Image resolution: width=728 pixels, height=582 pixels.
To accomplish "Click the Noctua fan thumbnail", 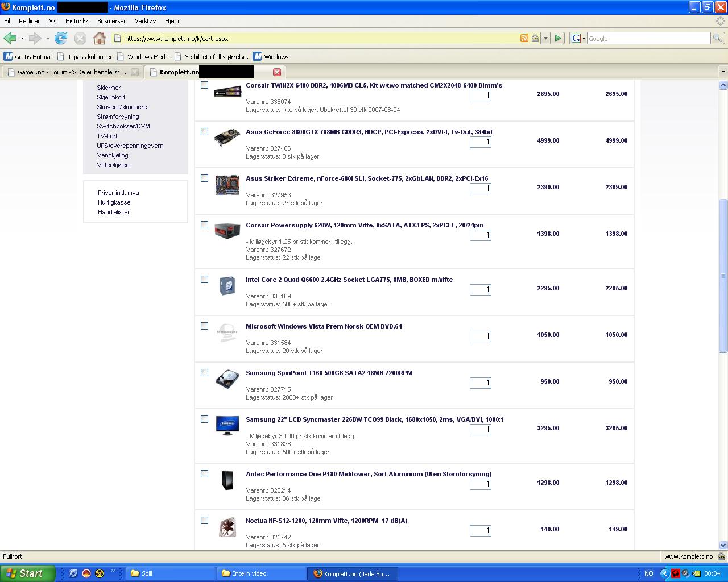I will click(x=227, y=527).
